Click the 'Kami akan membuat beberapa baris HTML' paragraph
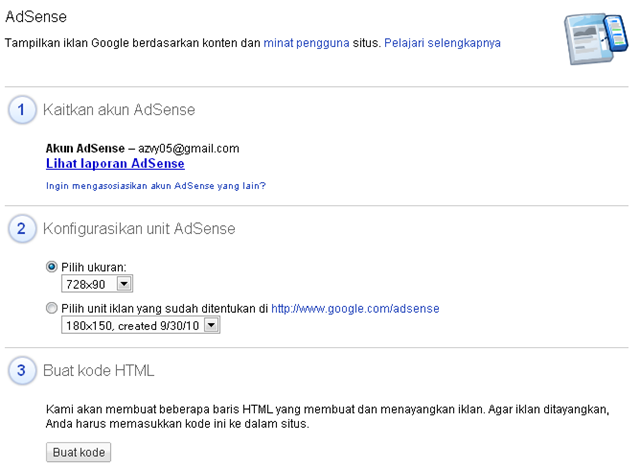 [x=327, y=417]
